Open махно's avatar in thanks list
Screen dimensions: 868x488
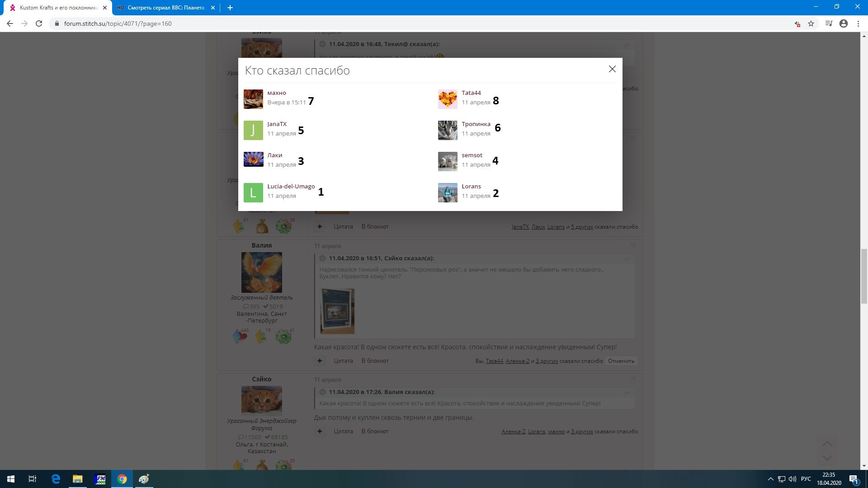[253, 99]
